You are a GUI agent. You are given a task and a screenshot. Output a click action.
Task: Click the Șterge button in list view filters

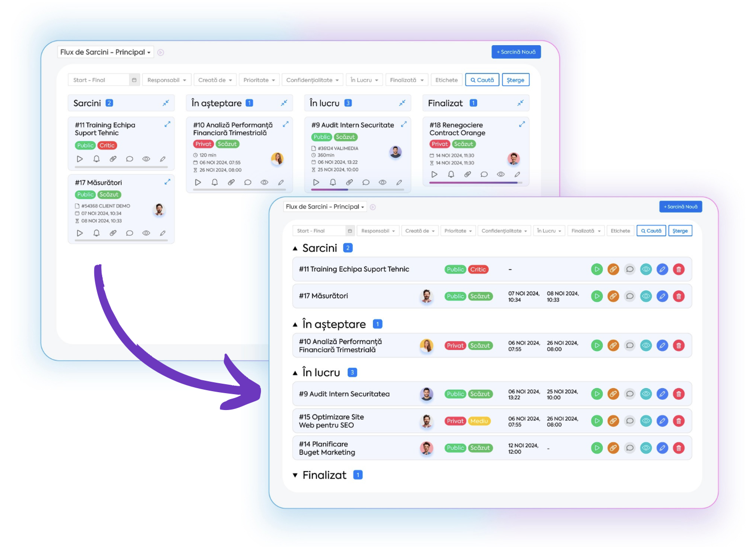tap(680, 231)
